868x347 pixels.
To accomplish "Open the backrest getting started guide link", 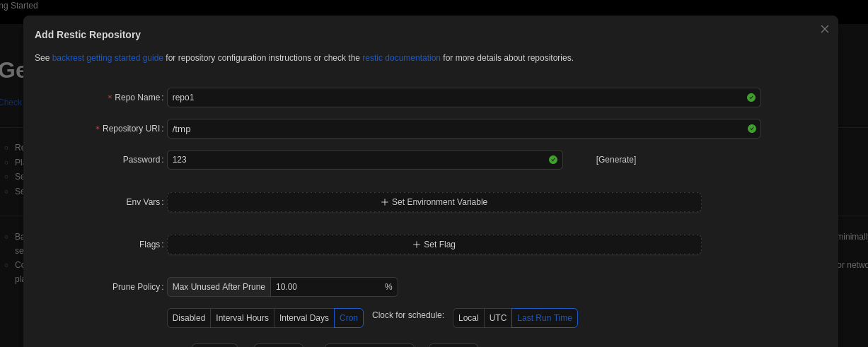I will (x=108, y=58).
